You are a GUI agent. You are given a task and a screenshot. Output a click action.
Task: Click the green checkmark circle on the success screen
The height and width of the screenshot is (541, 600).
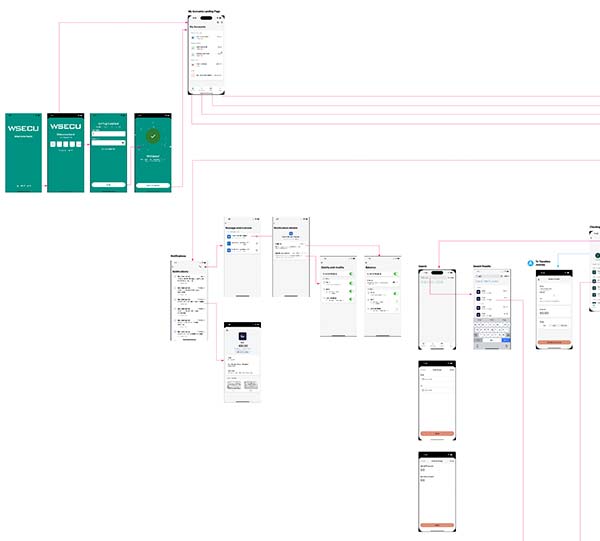(153, 136)
